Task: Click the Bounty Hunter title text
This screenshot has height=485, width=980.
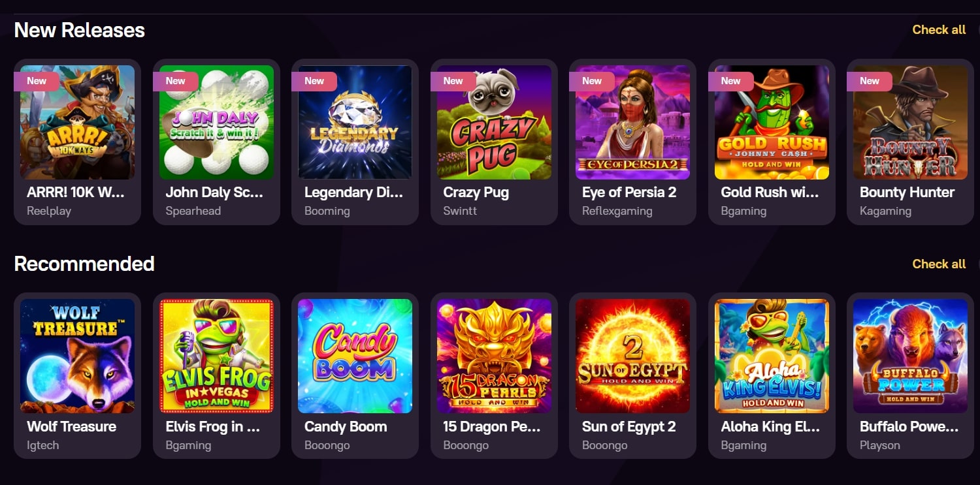Action: click(907, 193)
